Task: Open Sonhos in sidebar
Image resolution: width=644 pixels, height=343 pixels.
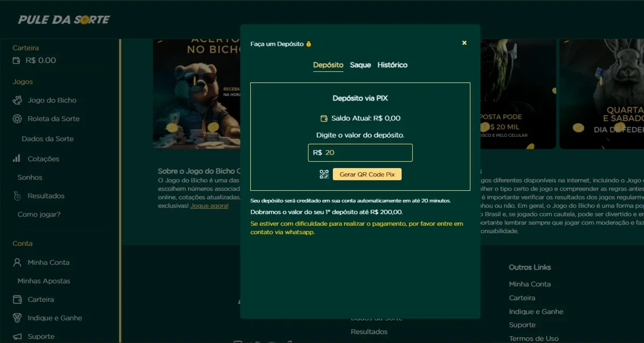Action: pyautogui.click(x=30, y=177)
